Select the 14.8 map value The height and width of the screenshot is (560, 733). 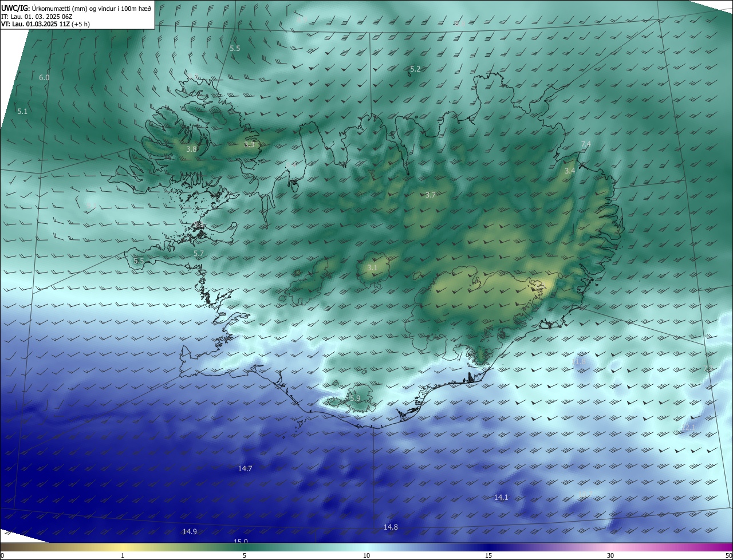point(391,527)
